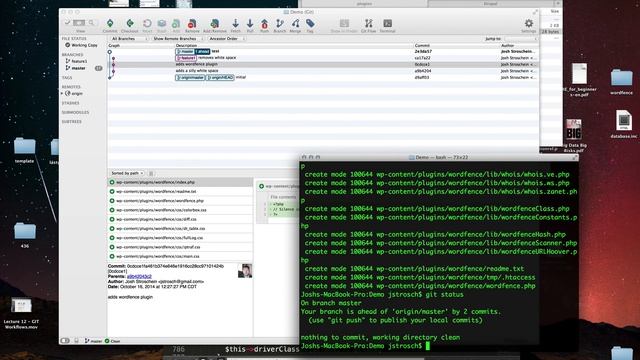Select the Add/Remove toolbar icon
640x360 pixels.
pos(215,25)
